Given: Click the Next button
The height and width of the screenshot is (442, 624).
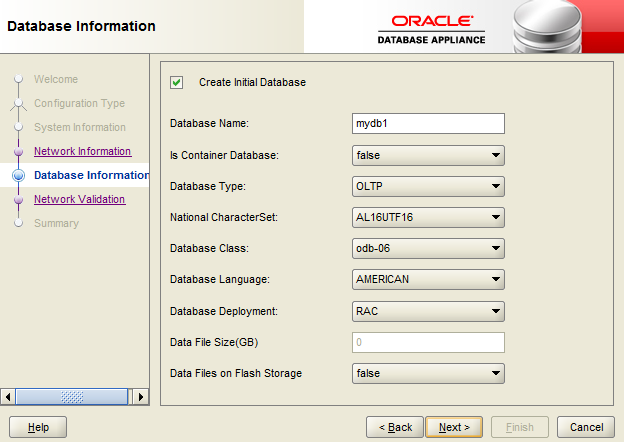Looking at the screenshot, I should (454, 427).
